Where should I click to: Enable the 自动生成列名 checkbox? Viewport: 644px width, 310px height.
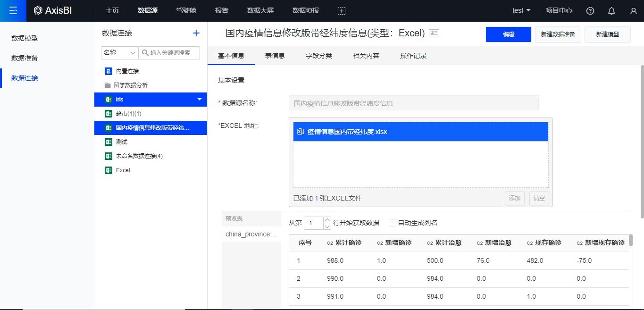click(392, 223)
